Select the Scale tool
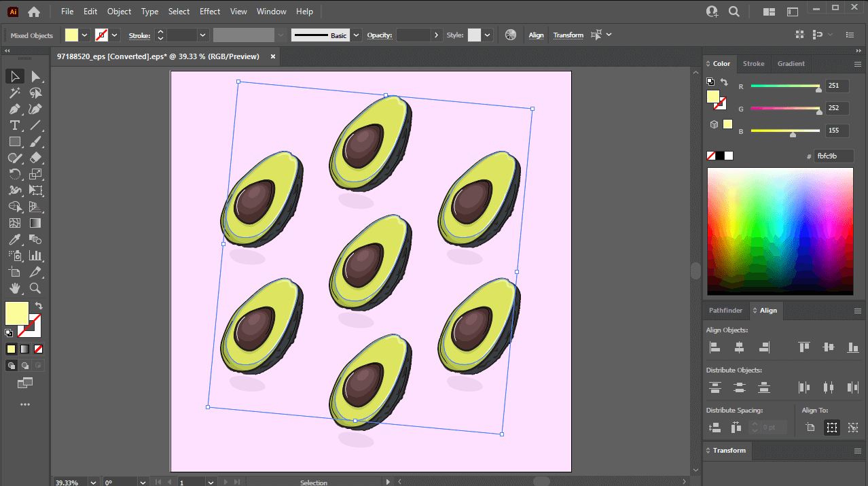This screenshot has height=486, width=868. [x=36, y=174]
